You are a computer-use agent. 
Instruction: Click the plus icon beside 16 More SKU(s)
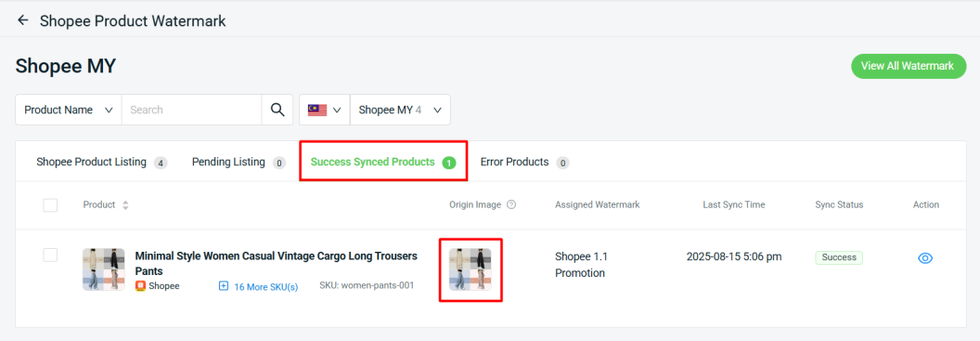pos(224,286)
